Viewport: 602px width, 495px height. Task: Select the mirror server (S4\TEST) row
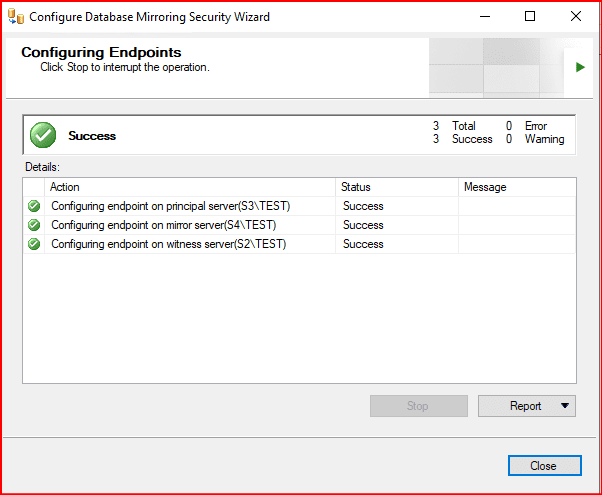163,225
